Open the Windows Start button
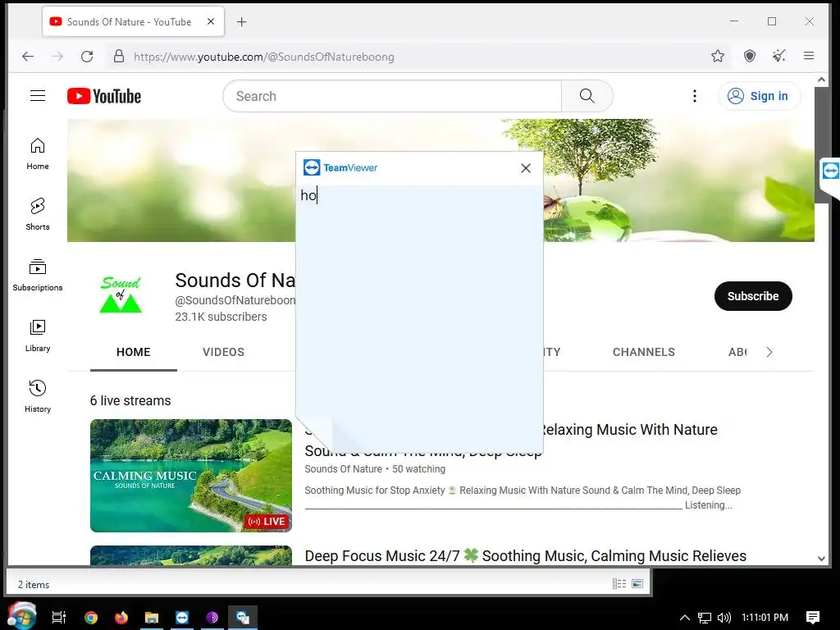This screenshot has width=840, height=630. tap(21, 616)
